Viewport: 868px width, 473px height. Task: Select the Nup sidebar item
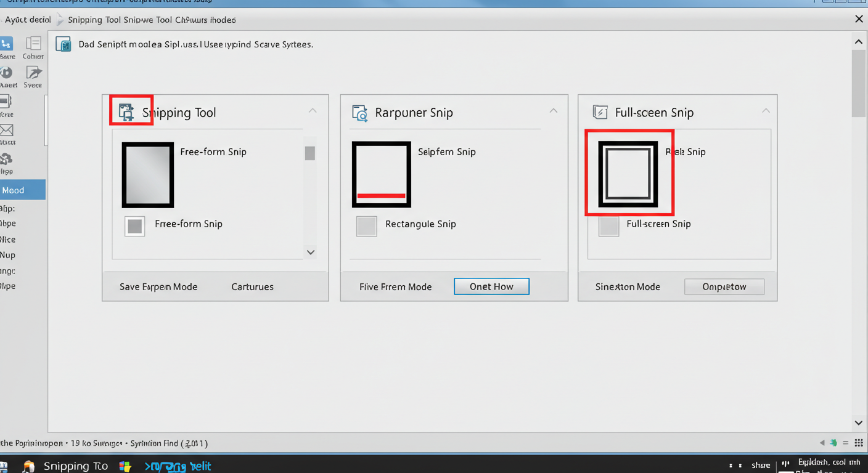[x=8, y=255]
